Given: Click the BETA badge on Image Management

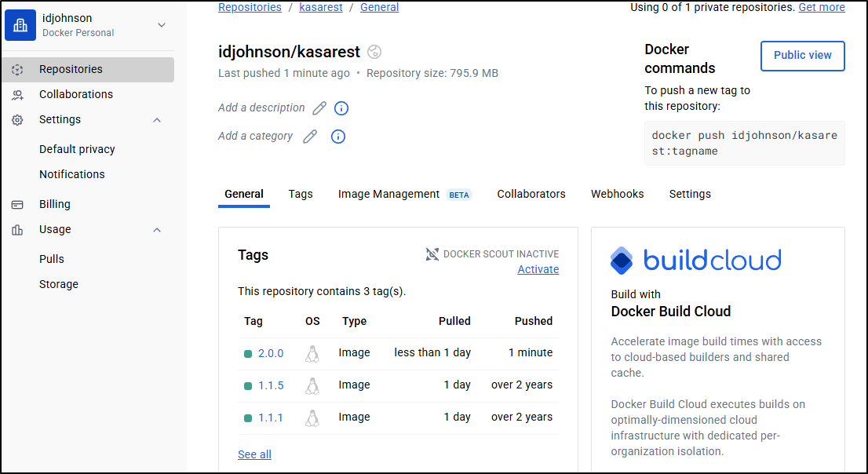Looking at the screenshot, I should point(459,195).
